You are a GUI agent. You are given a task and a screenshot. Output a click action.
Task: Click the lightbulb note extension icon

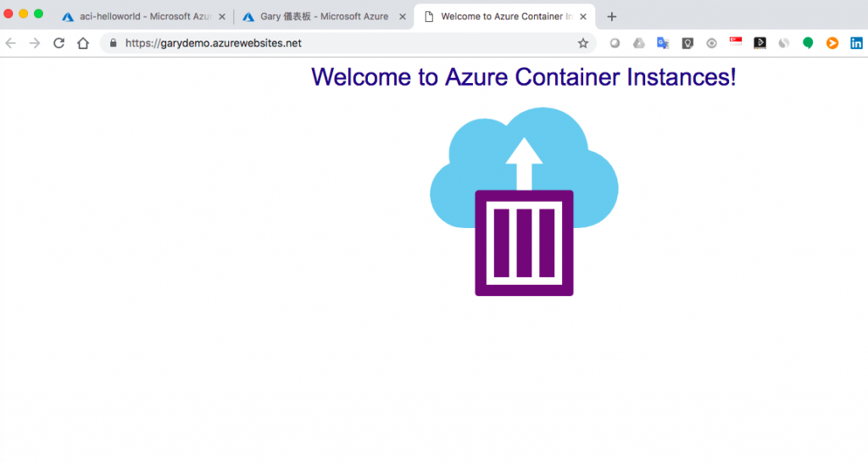(687, 43)
